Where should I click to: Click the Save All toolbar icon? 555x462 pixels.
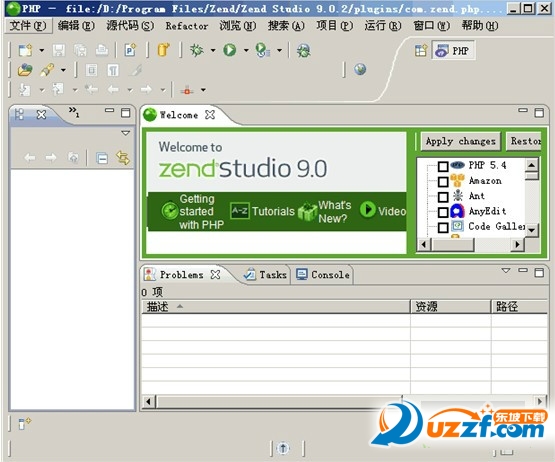pyautogui.click(x=80, y=50)
